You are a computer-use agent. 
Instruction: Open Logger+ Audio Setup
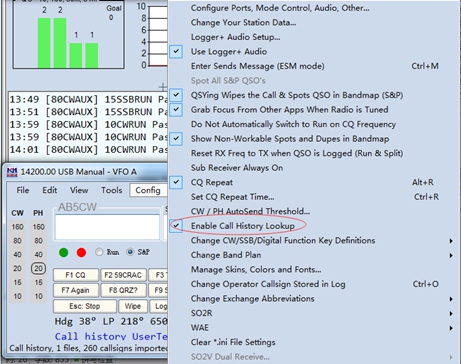[x=235, y=37]
